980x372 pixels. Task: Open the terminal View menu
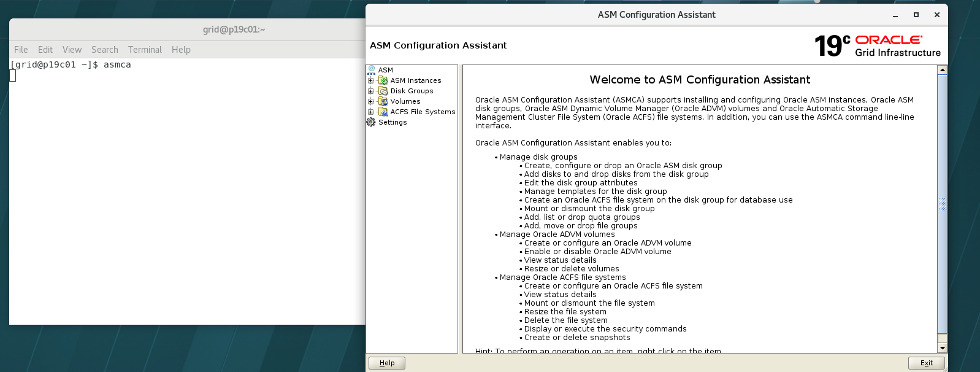[x=72, y=50]
